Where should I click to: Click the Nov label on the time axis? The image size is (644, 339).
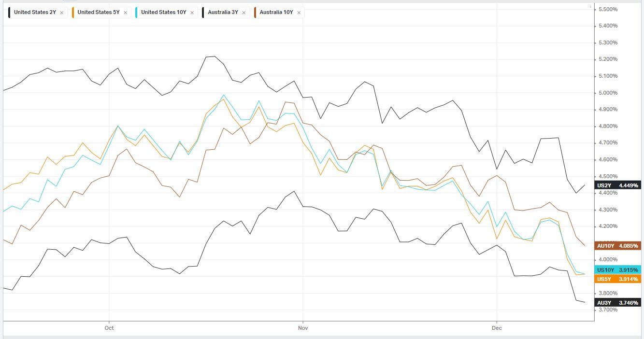(x=303, y=328)
